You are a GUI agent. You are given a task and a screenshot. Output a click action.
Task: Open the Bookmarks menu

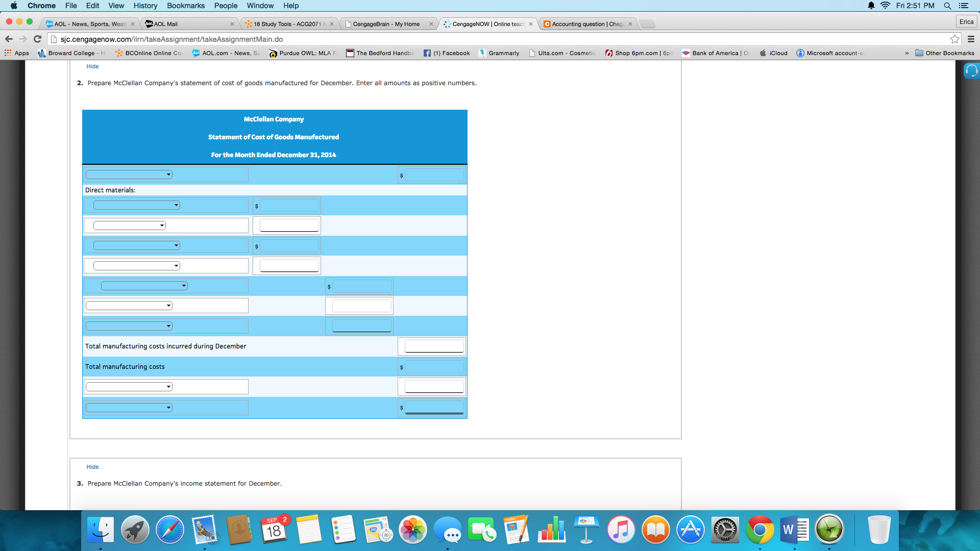[185, 6]
